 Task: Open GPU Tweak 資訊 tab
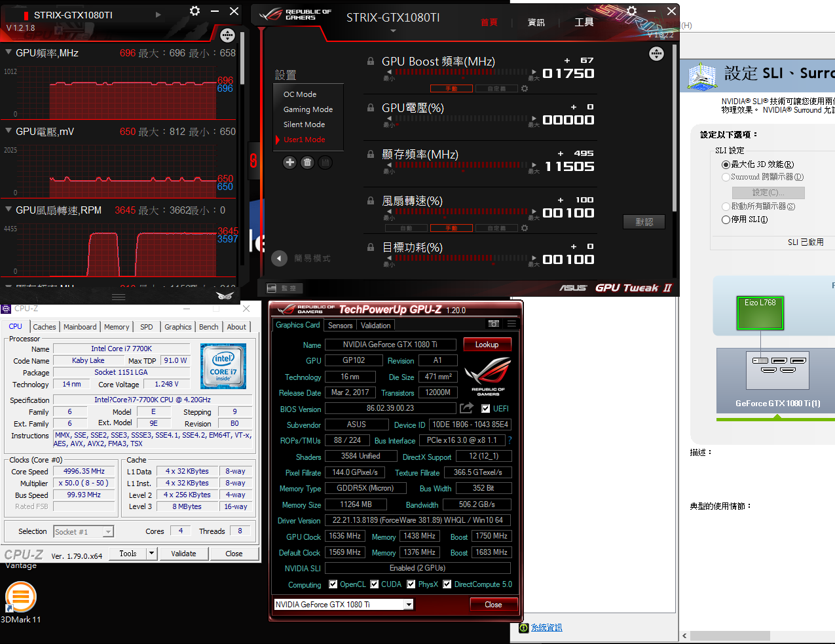click(x=536, y=22)
